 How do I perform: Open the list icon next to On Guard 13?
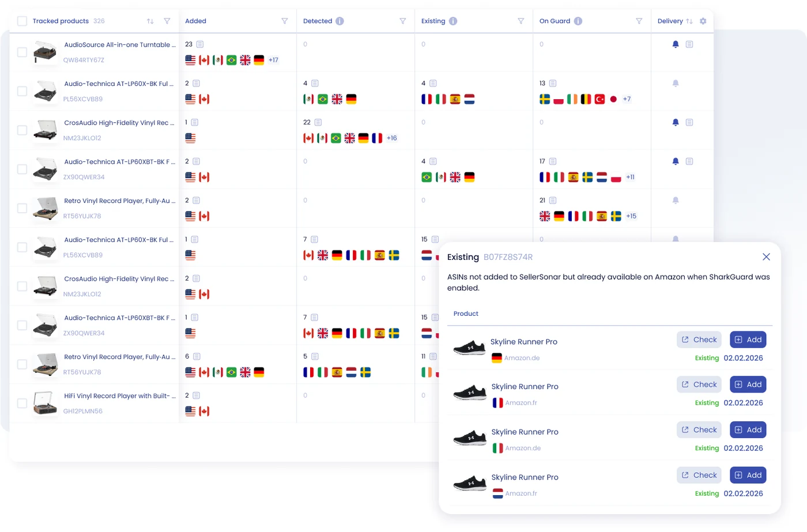(x=553, y=84)
